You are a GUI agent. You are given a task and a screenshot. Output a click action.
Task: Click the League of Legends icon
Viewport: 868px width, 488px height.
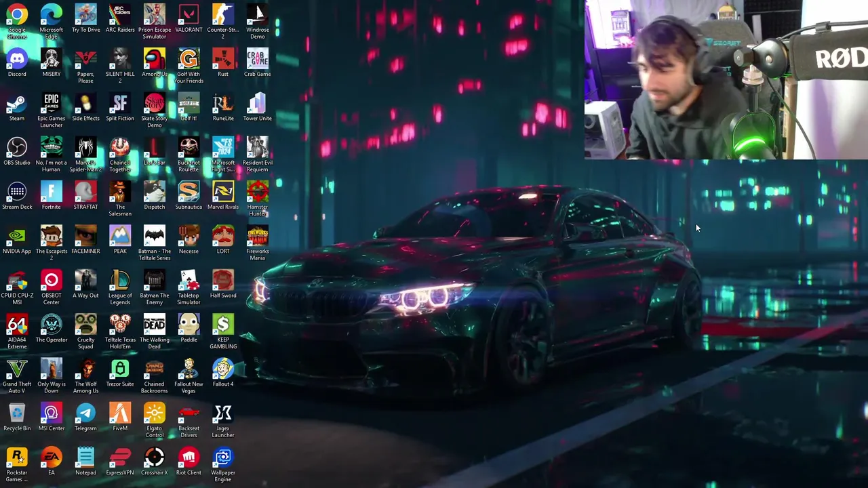[x=120, y=280]
